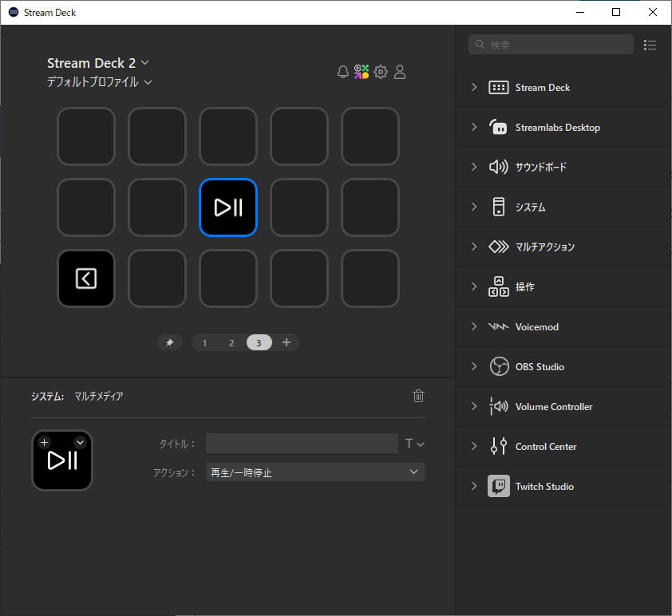The height and width of the screenshot is (616, 672).
Task: Open the notifications bell icon
Action: point(343,72)
